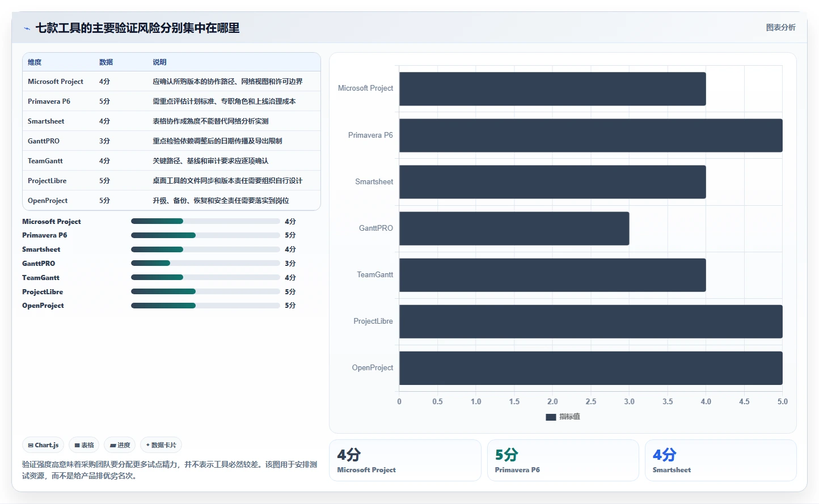Click the chart axis label TeamGantt
Screen dimensions: 819x504
375,275
